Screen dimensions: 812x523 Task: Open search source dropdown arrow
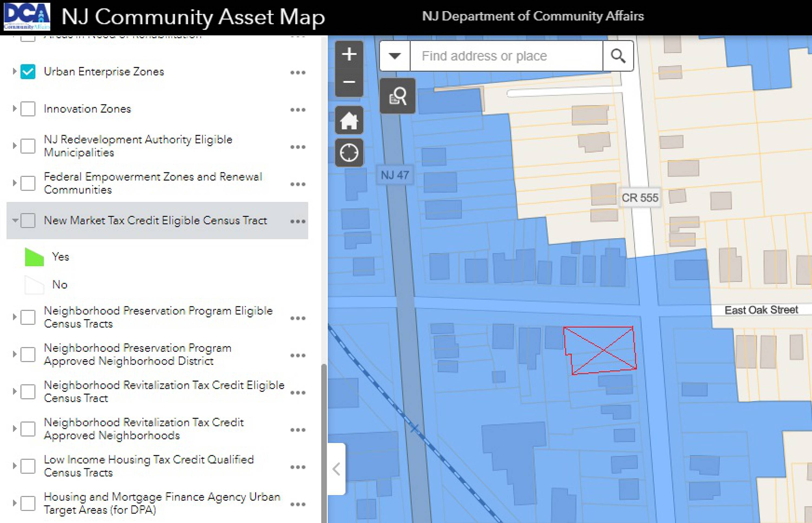[x=394, y=56]
